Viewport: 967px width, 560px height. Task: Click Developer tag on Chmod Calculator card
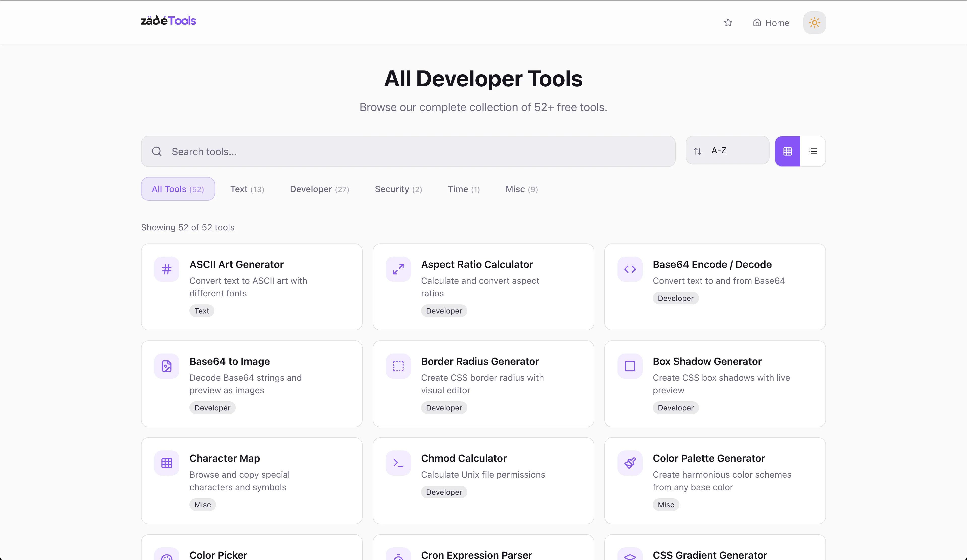pos(444,492)
